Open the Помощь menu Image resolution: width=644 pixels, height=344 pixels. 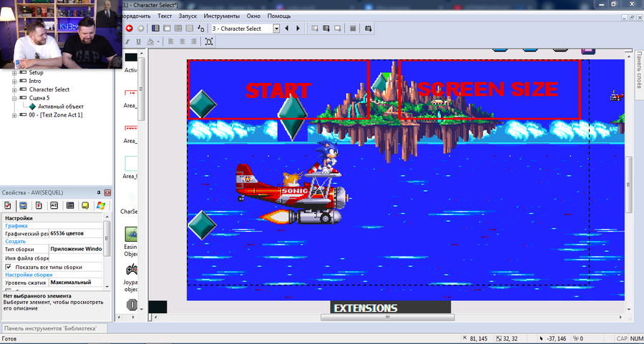pos(279,16)
